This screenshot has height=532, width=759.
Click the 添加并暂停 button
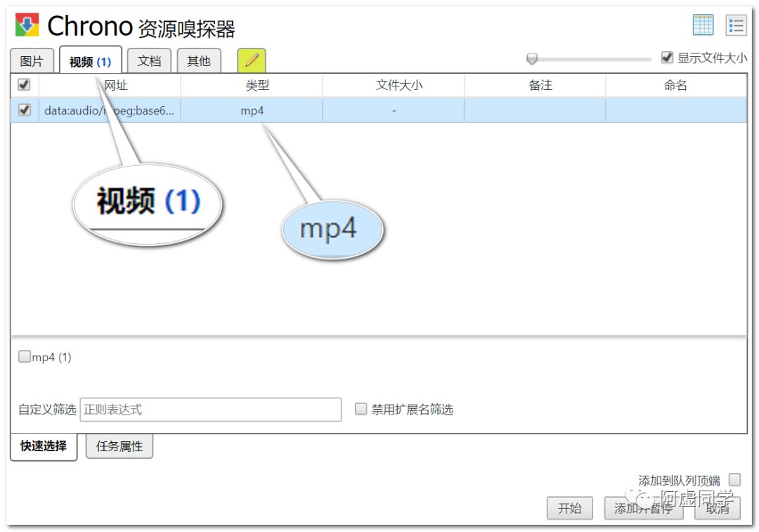[643, 508]
